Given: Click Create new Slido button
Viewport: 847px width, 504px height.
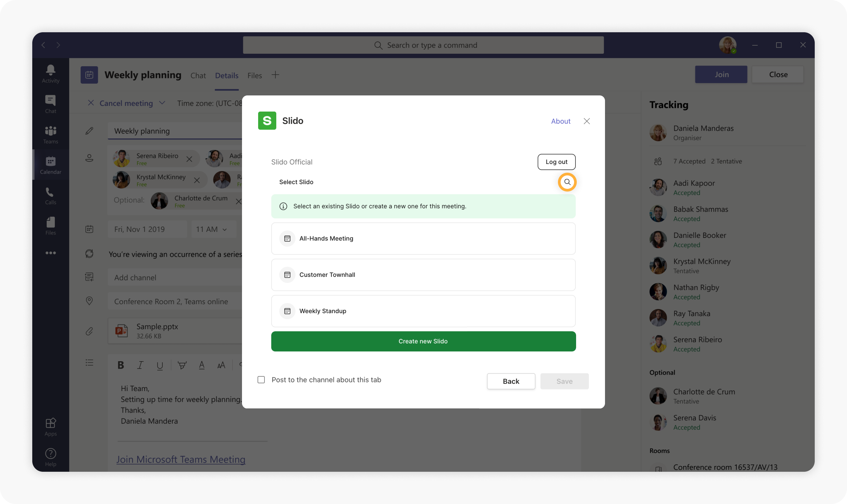Looking at the screenshot, I should pyautogui.click(x=423, y=341).
